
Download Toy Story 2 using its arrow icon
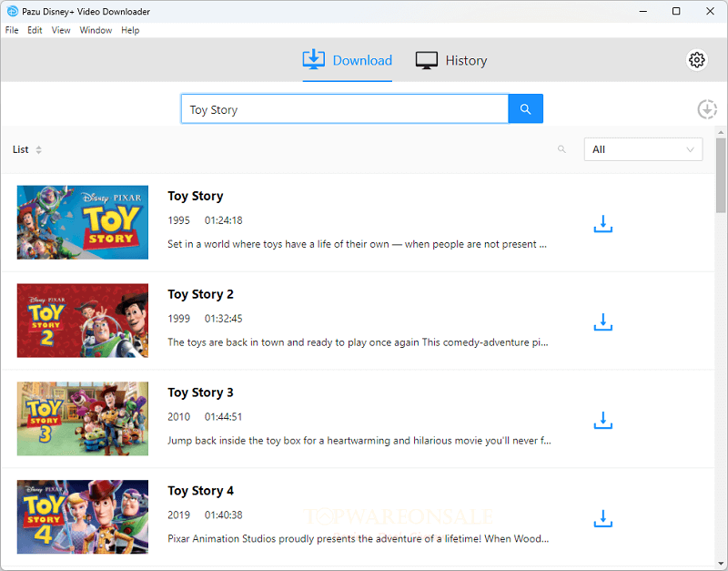click(602, 321)
